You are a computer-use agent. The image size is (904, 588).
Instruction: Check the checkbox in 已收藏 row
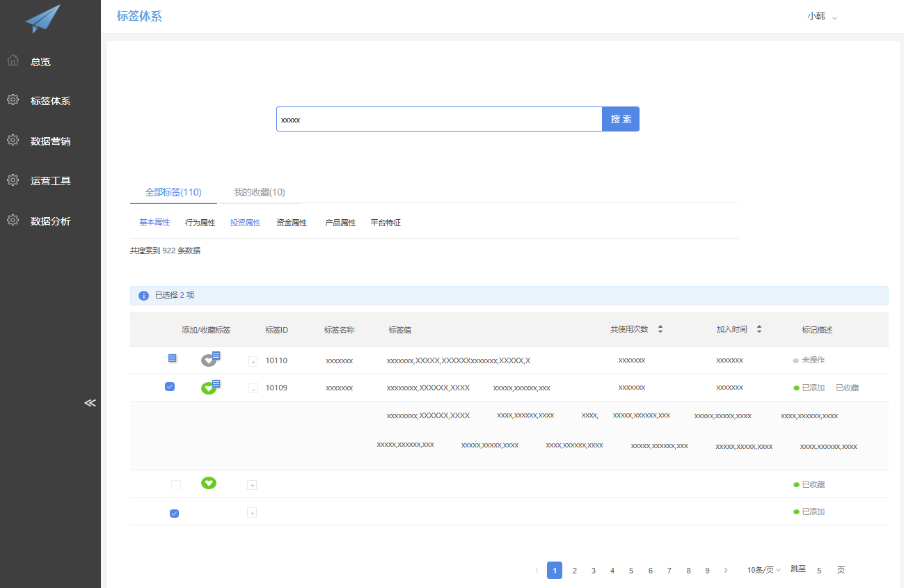coord(175,484)
